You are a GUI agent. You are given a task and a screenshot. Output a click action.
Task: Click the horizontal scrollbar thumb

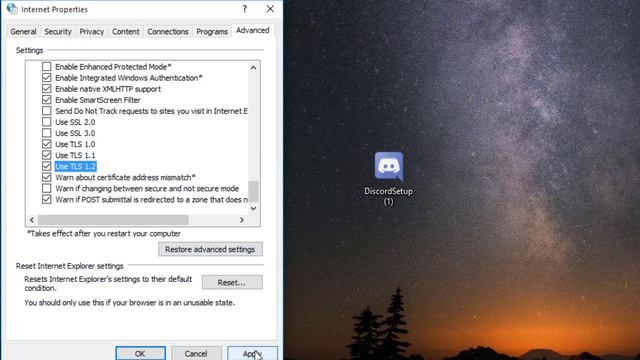(113, 220)
